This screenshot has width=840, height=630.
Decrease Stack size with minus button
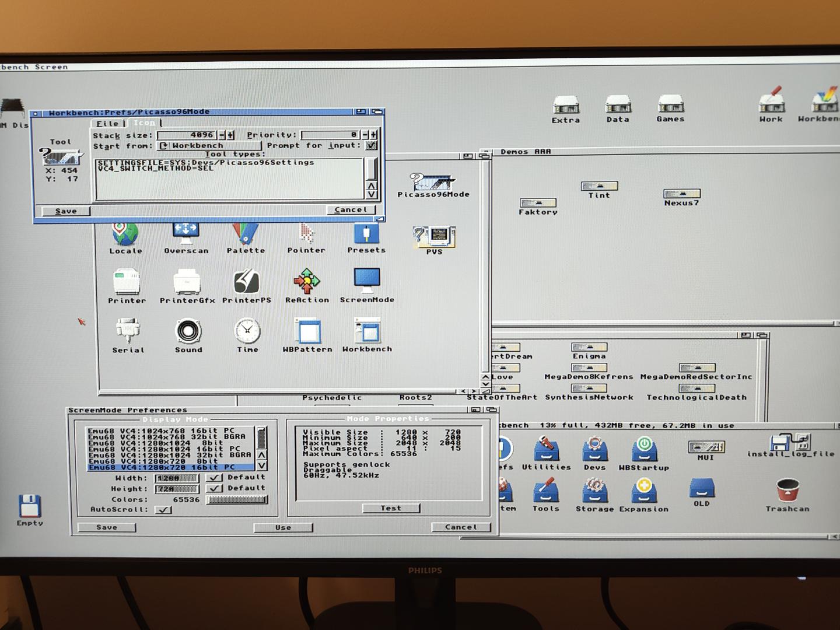click(222, 135)
